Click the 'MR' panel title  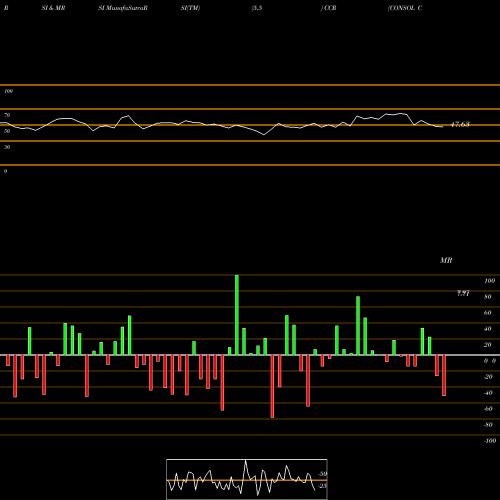(x=446, y=260)
